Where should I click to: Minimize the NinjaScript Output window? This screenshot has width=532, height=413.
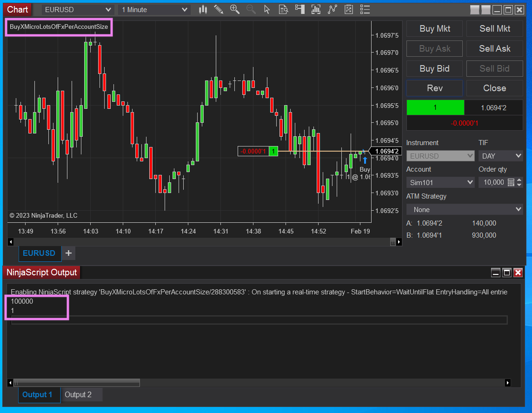coord(496,273)
